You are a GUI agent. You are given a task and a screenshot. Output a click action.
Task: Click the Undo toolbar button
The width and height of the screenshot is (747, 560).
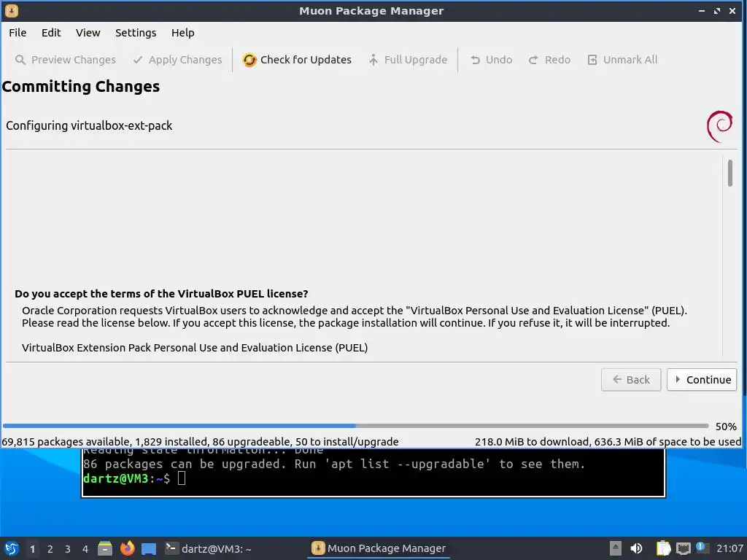tap(491, 60)
